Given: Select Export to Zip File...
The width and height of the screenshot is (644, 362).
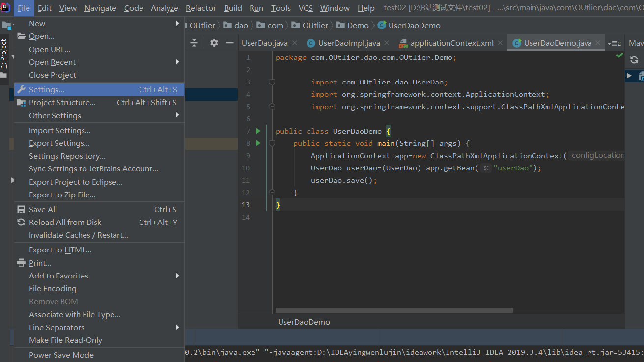Looking at the screenshot, I should point(99,195).
